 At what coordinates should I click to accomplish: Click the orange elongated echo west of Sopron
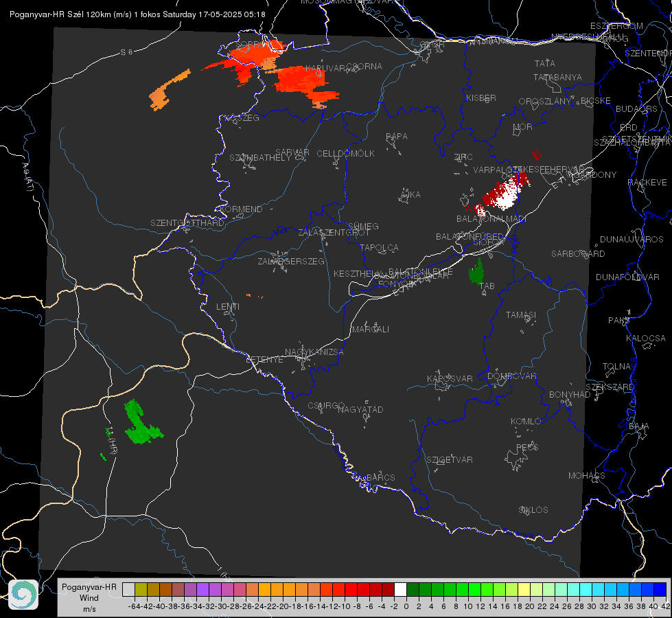click(169, 91)
